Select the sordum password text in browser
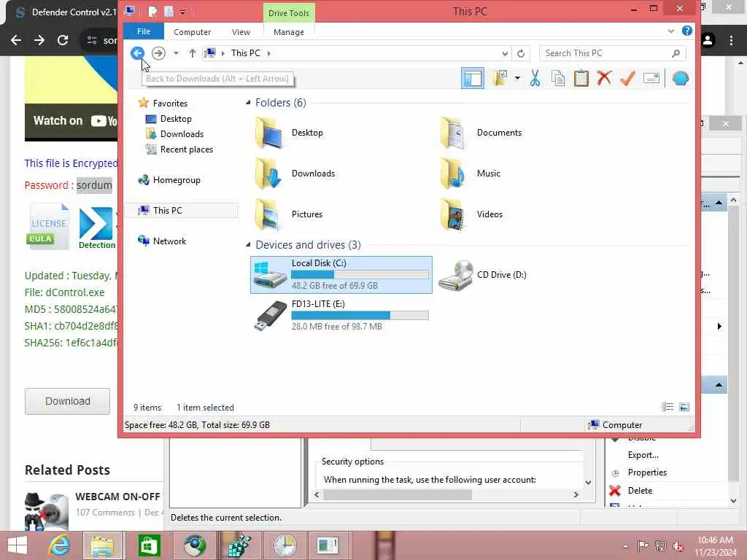The width and height of the screenshot is (747, 560). (x=94, y=185)
